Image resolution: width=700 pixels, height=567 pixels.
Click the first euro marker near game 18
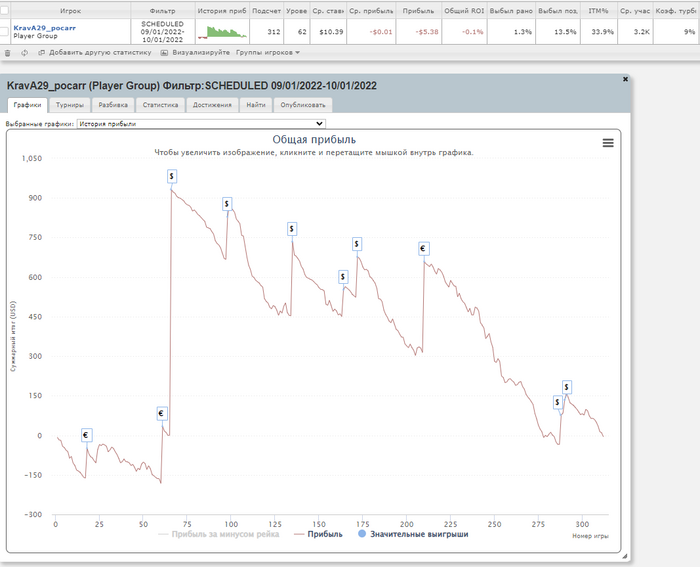87,435
